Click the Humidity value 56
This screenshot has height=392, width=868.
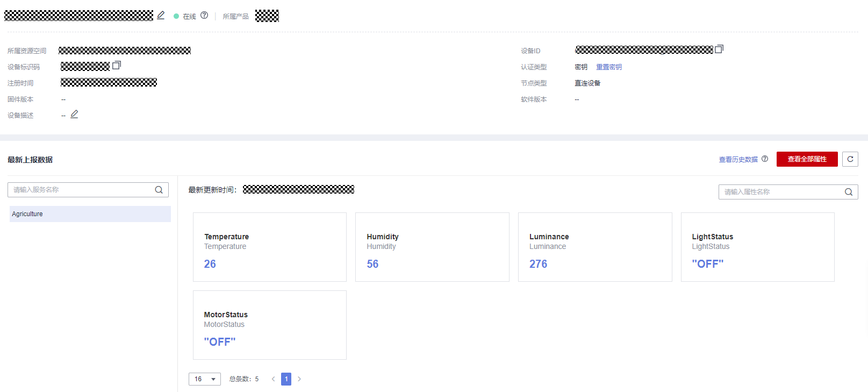372,264
